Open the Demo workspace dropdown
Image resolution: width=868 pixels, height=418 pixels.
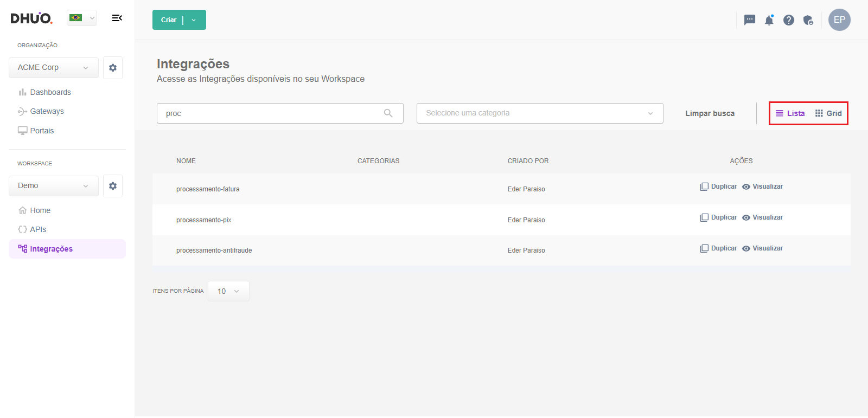(x=54, y=186)
